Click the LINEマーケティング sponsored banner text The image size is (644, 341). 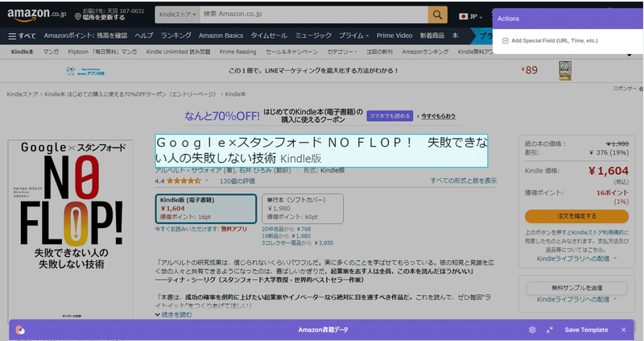coord(313,71)
